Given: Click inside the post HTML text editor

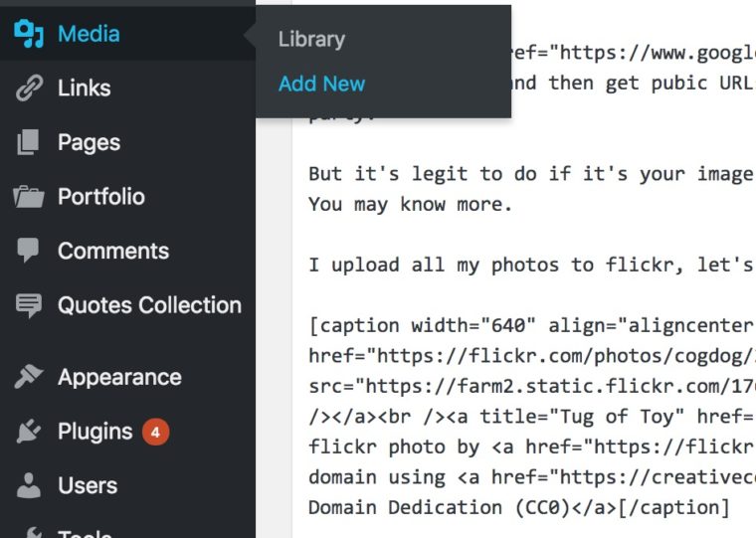Looking at the screenshot, I should 527,298.
